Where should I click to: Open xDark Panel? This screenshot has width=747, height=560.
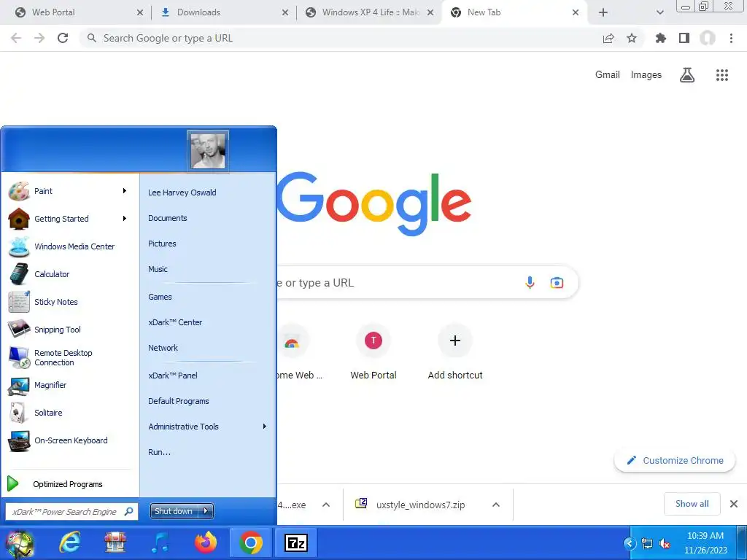tap(172, 376)
